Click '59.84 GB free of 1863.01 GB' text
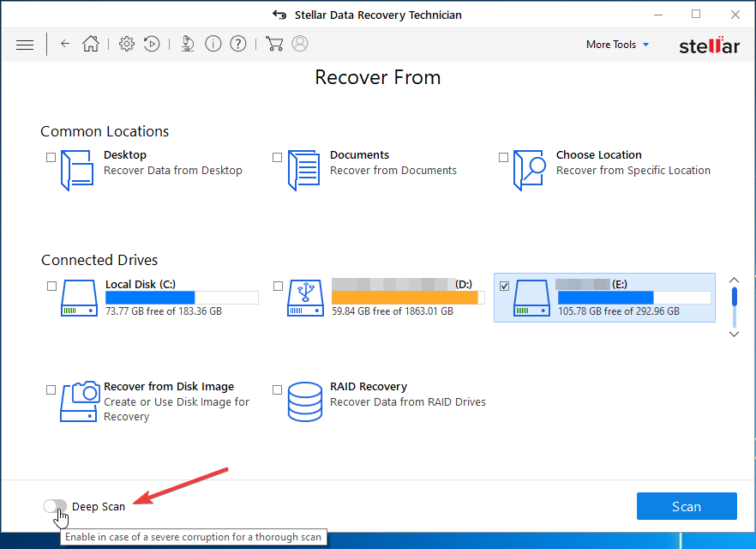The height and width of the screenshot is (549, 756). click(x=393, y=311)
